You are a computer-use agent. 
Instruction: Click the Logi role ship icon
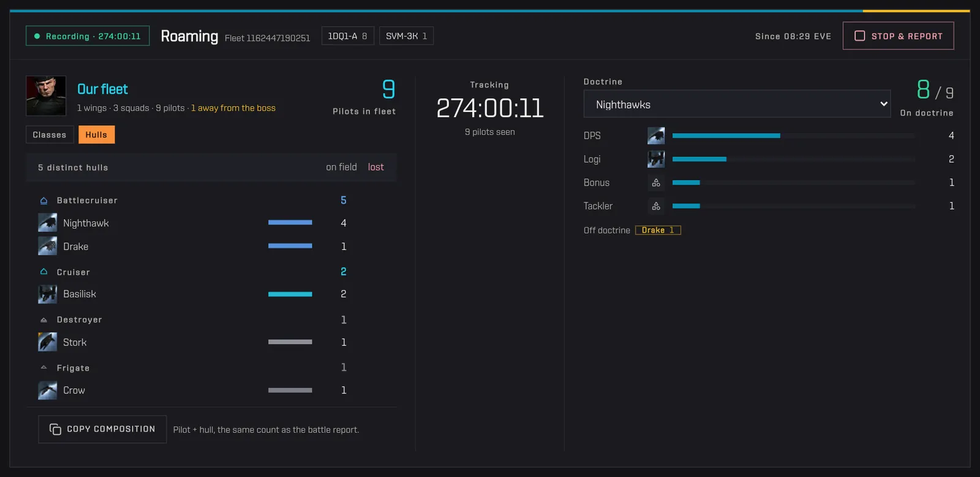tap(656, 159)
